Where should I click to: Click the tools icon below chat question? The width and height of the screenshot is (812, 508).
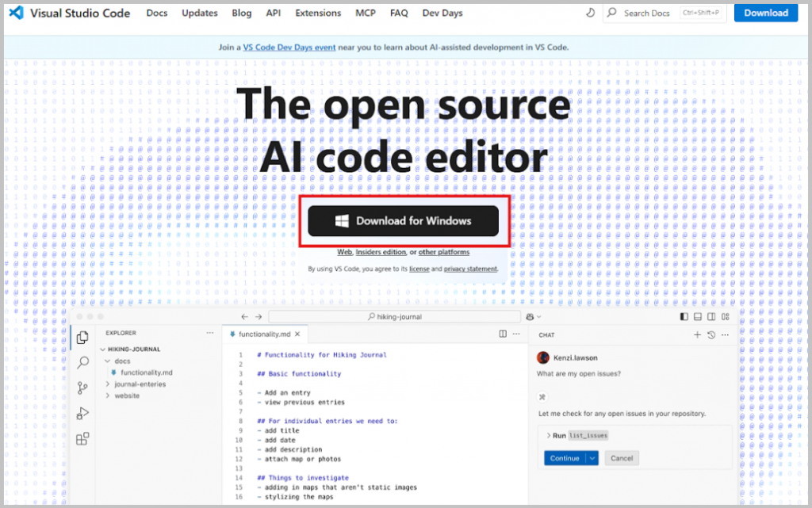click(542, 397)
